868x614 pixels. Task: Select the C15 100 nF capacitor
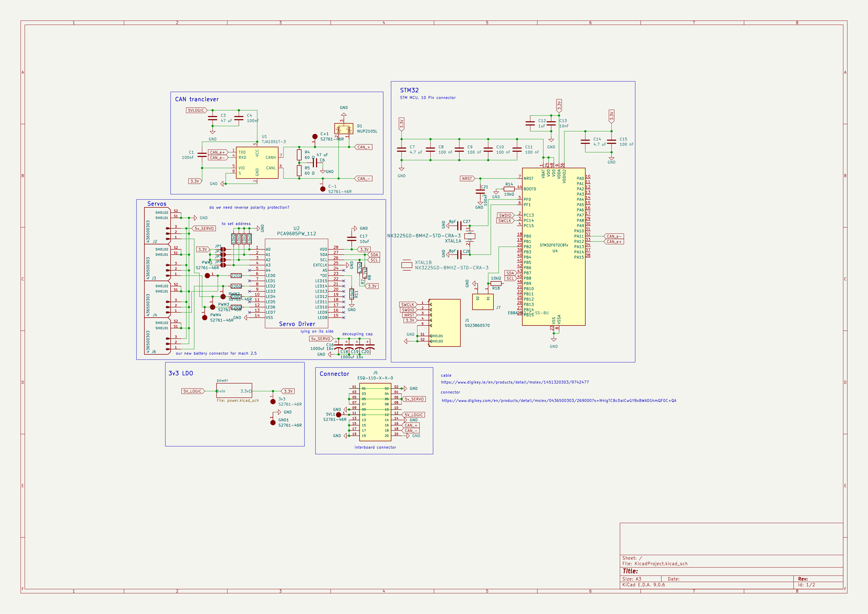click(612, 142)
